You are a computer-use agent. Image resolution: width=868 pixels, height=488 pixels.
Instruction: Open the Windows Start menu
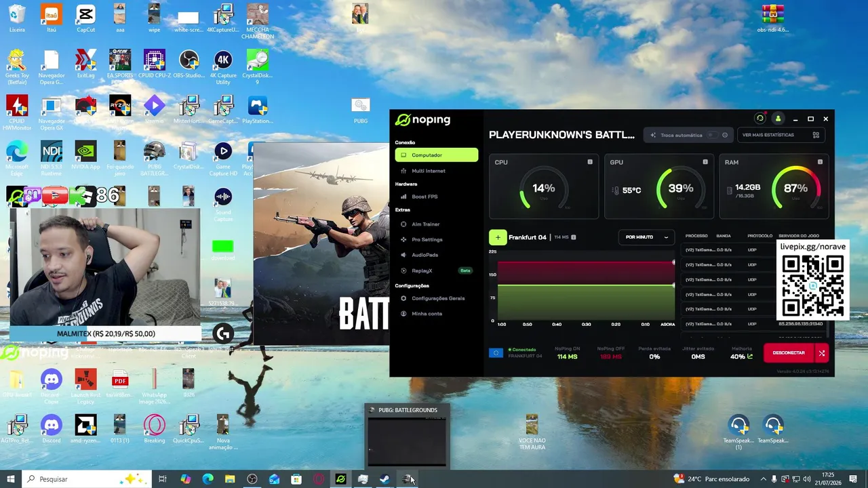tap(10, 479)
